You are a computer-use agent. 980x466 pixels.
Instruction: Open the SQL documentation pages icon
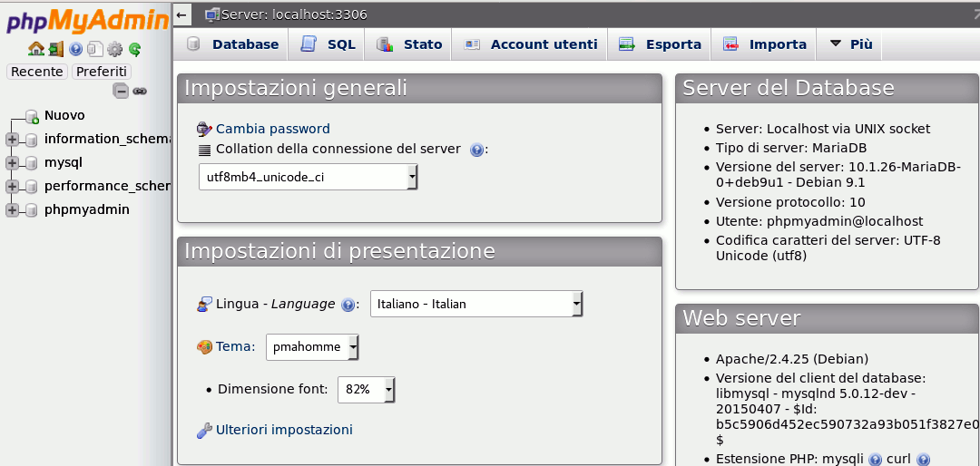coord(95,49)
